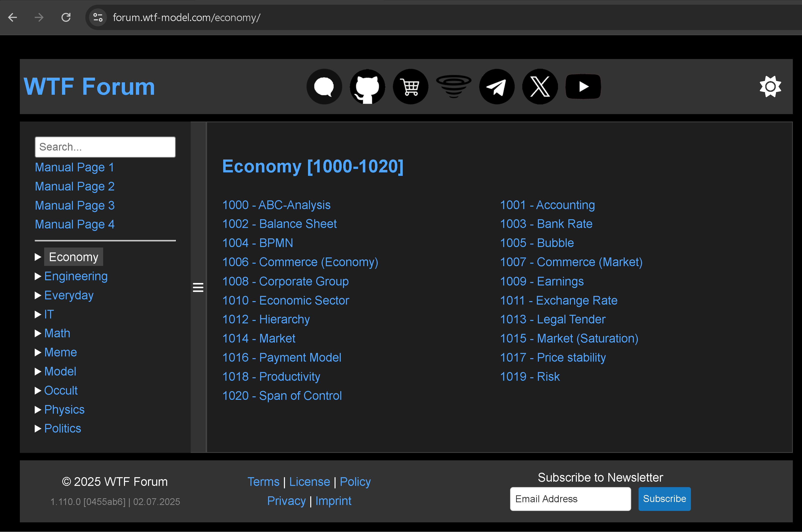Open topic 1011 - Exchange Rate
Viewport: 802px width, 532px height.
(x=559, y=300)
